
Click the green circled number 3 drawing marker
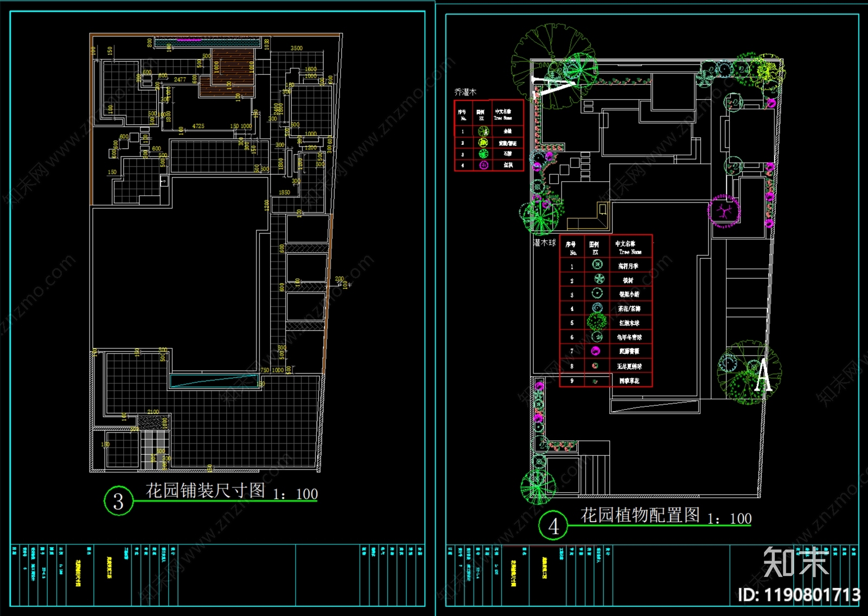tap(118, 501)
